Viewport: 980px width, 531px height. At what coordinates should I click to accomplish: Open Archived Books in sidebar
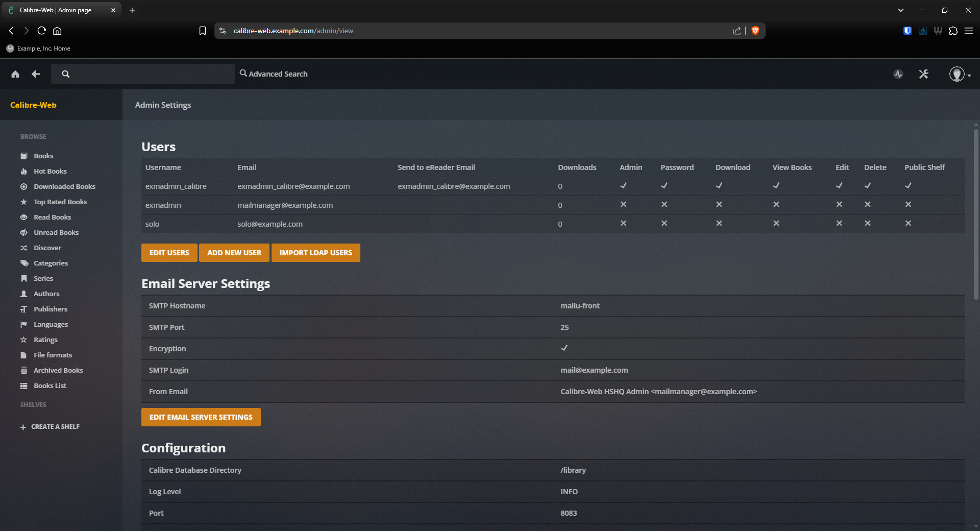[58, 370]
